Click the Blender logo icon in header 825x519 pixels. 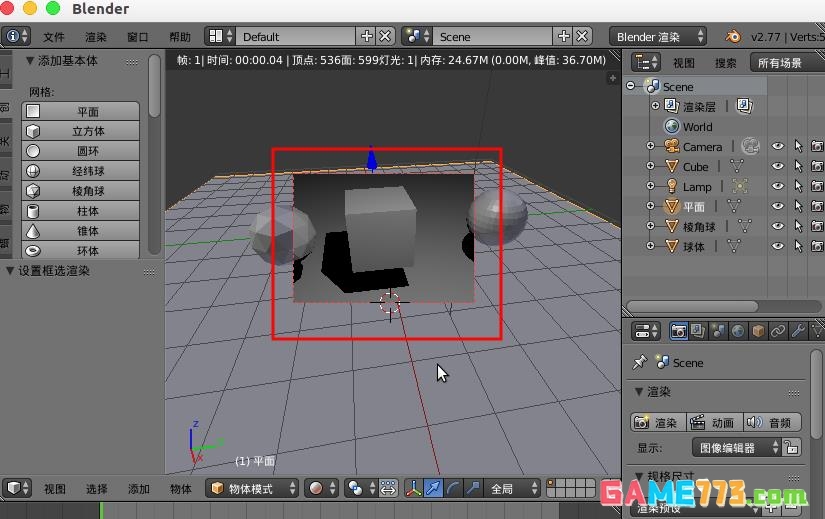[x=732, y=36]
